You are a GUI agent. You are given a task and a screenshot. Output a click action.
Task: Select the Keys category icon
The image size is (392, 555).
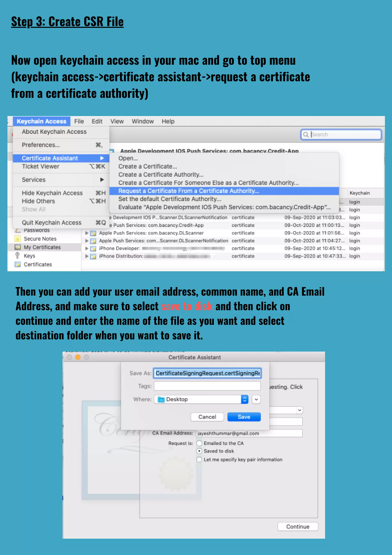[17, 256]
